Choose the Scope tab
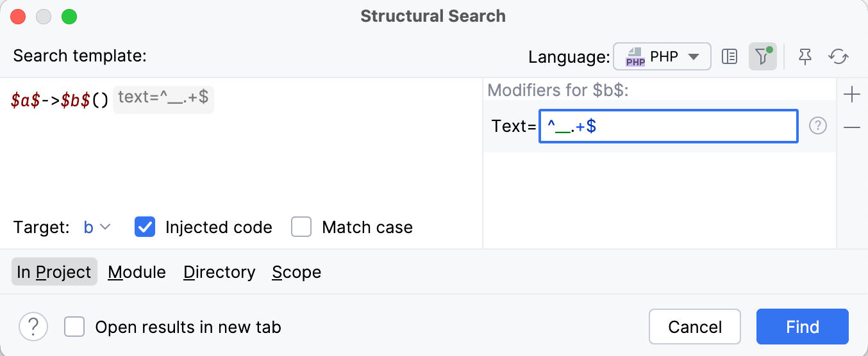Viewport: 868px width, 356px height. coord(296,272)
